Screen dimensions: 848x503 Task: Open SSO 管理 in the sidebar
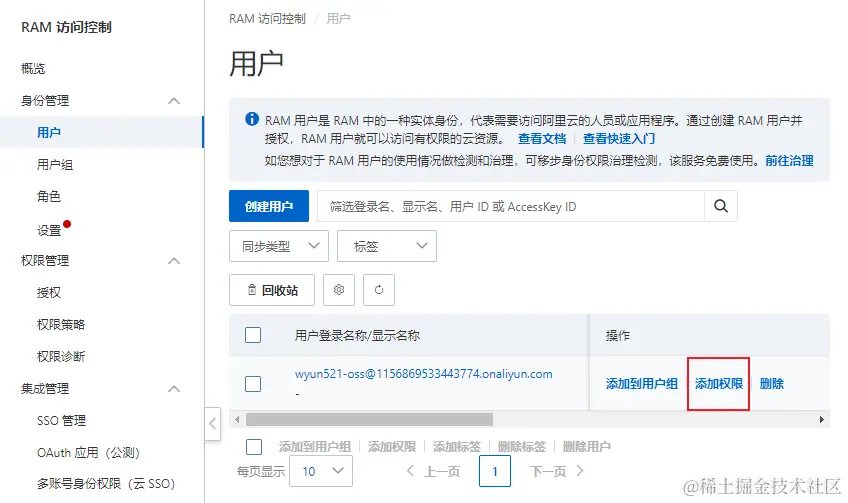[61, 420]
